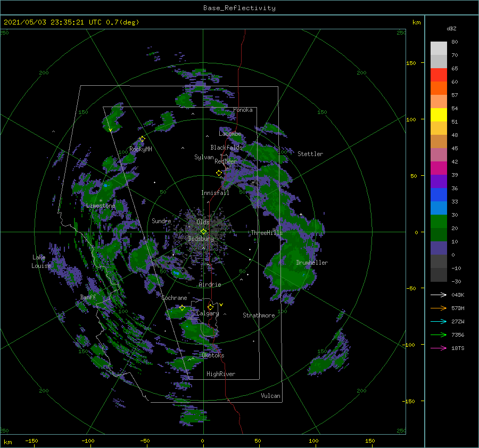This screenshot has height=448, width=479.
Task: Click the Ponoka town label
Action: [243, 110]
